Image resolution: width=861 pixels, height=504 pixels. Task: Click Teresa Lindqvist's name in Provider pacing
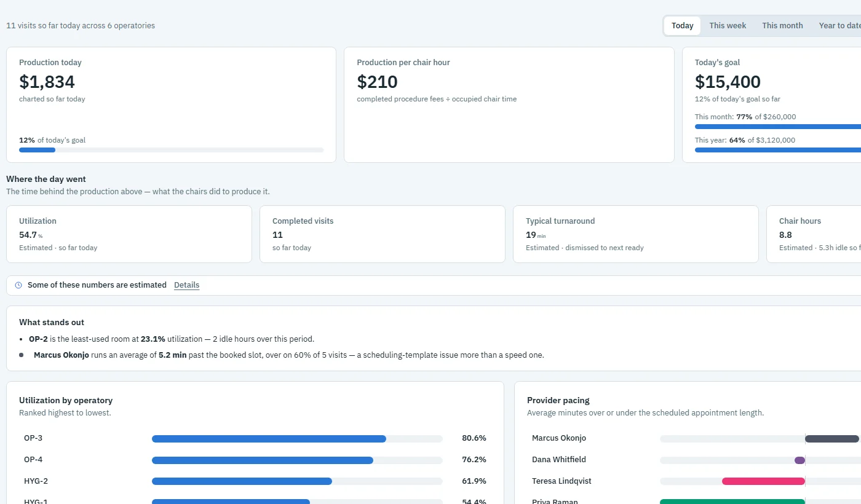561,481
